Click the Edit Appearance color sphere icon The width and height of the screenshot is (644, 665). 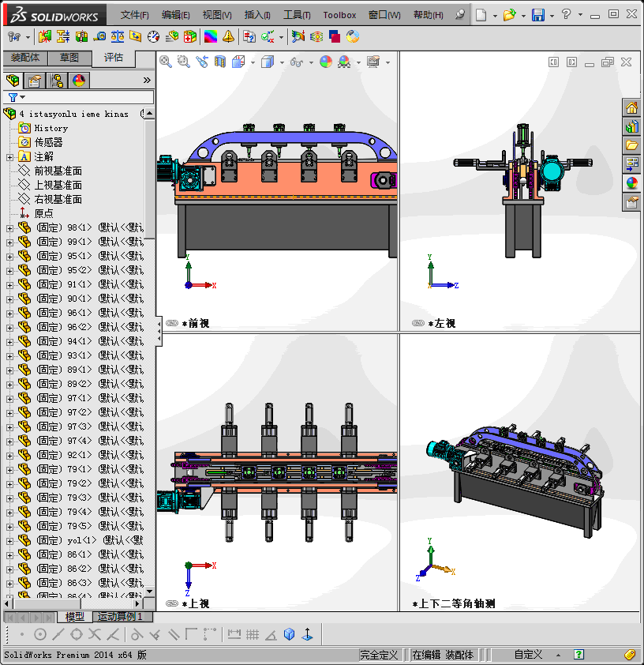pyautogui.click(x=325, y=62)
